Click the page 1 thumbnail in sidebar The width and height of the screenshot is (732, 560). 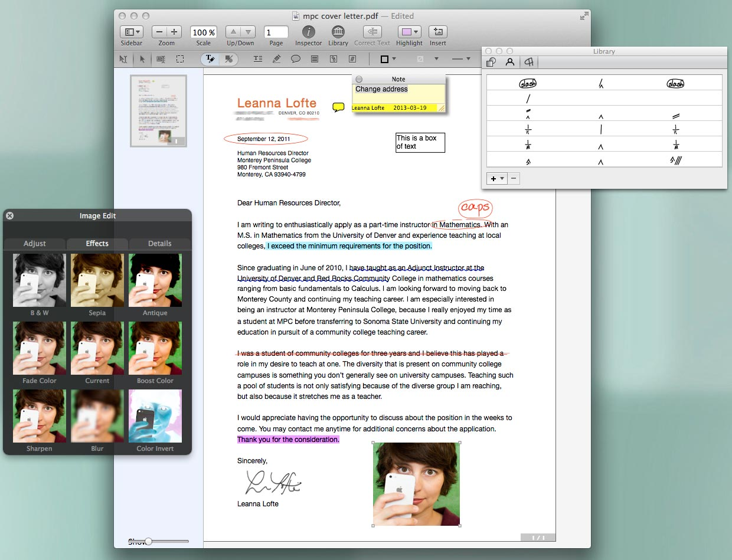[x=159, y=110]
